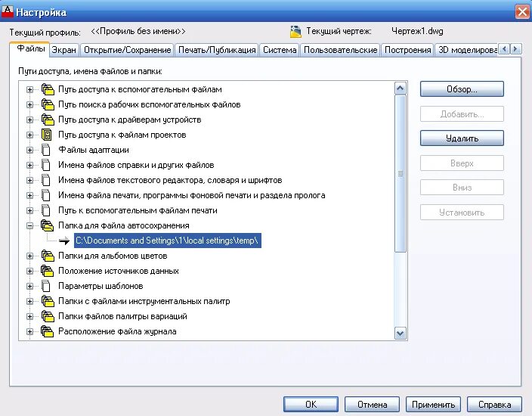Expand Имена файлов справки и других файлов

pos(30,165)
